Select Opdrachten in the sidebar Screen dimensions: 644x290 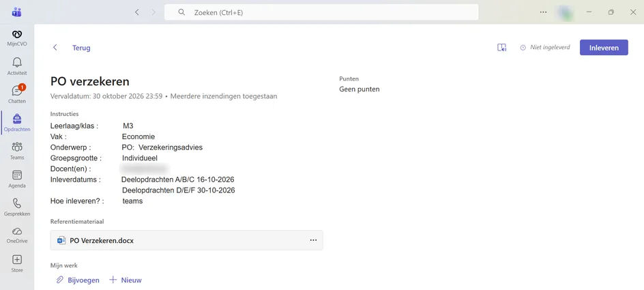17,122
